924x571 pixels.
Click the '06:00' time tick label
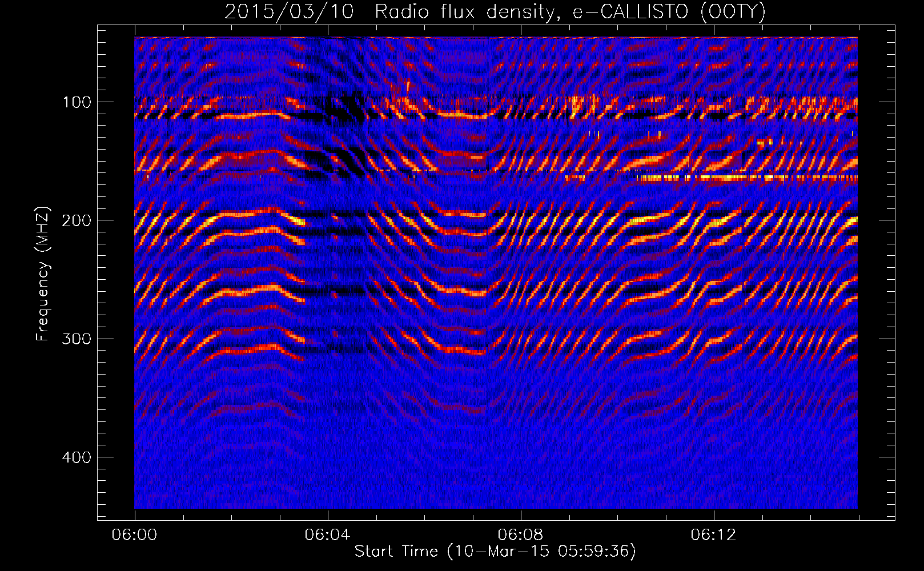(x=135, y=534)
